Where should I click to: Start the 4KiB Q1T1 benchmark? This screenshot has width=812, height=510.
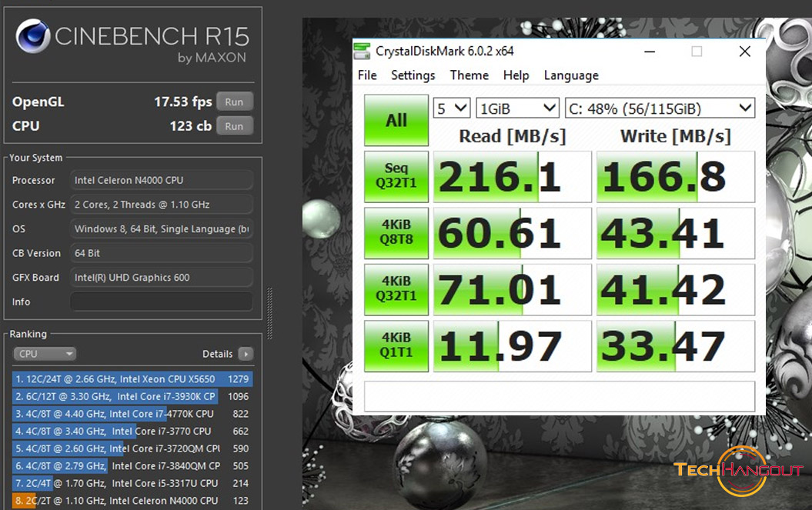[396, 345]
